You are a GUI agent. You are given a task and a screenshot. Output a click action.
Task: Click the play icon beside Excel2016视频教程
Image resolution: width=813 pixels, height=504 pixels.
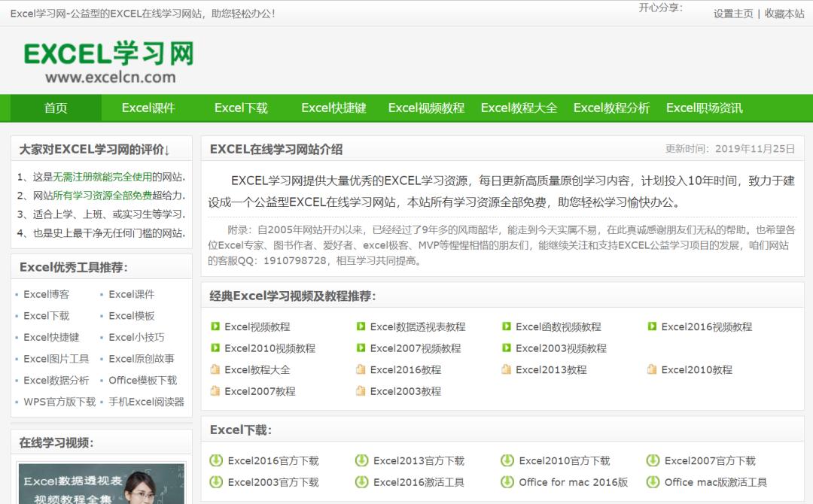pos(650,326)
